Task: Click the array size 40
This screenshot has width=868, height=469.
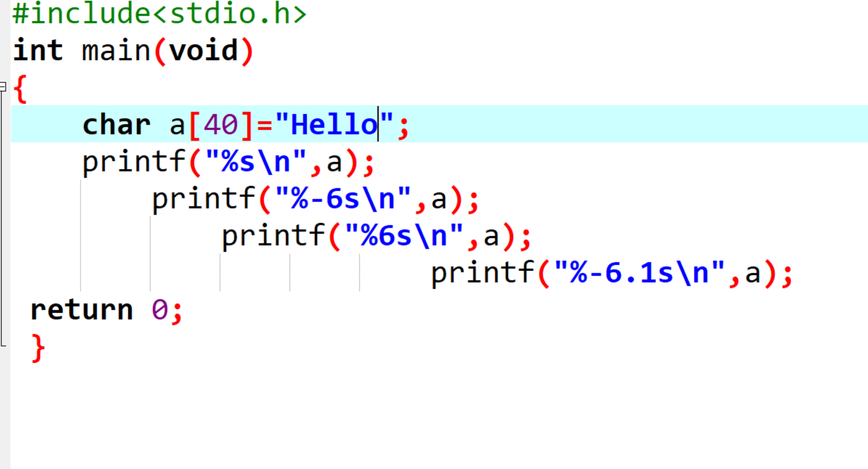Action: click(221, 125)
